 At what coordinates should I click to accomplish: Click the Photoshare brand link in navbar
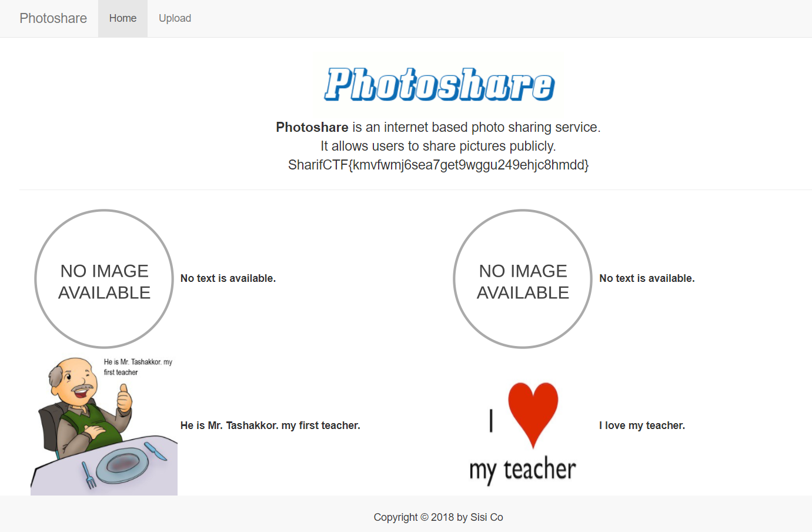click(53, 18)
